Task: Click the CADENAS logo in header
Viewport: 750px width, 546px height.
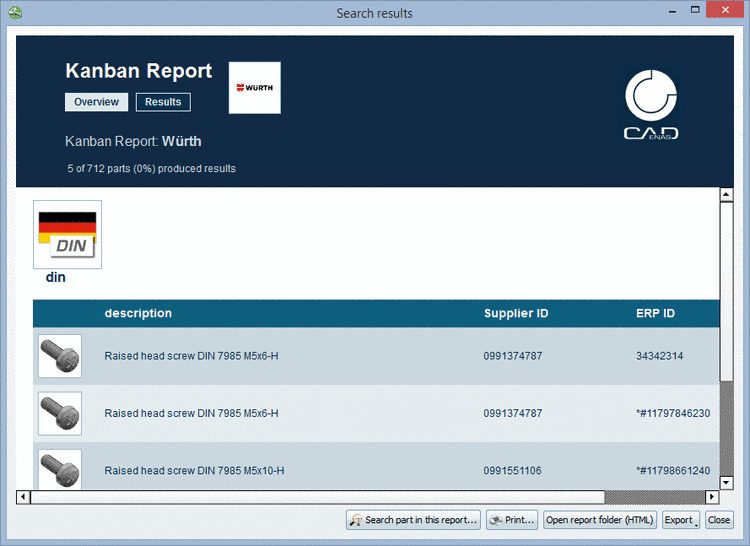Action: click(651, 105)
